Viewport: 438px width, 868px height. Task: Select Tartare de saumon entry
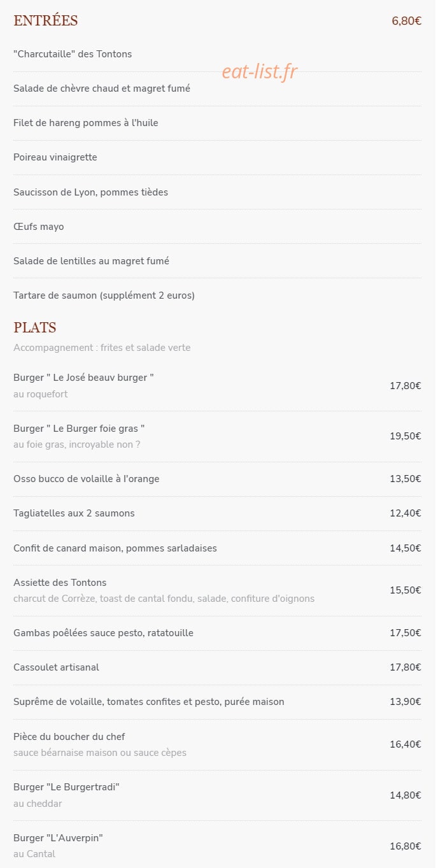pyautogui.click(x=104, y=295)
